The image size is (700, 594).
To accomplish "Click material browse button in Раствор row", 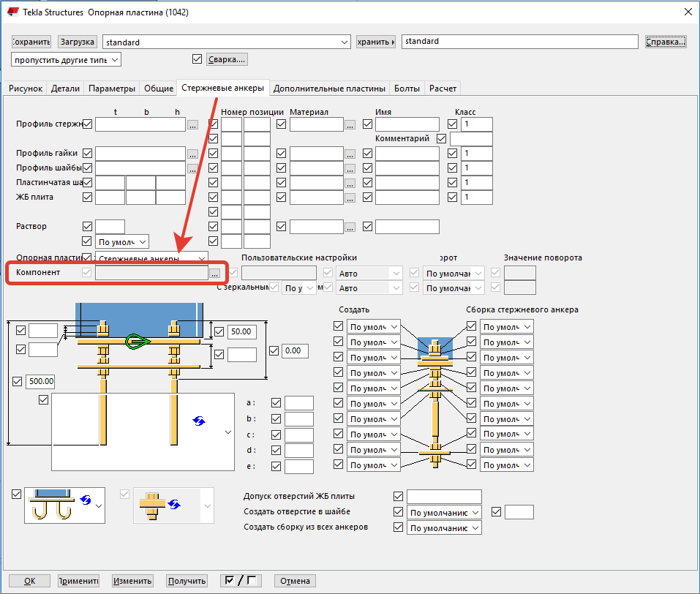I will tap(350, 227).
